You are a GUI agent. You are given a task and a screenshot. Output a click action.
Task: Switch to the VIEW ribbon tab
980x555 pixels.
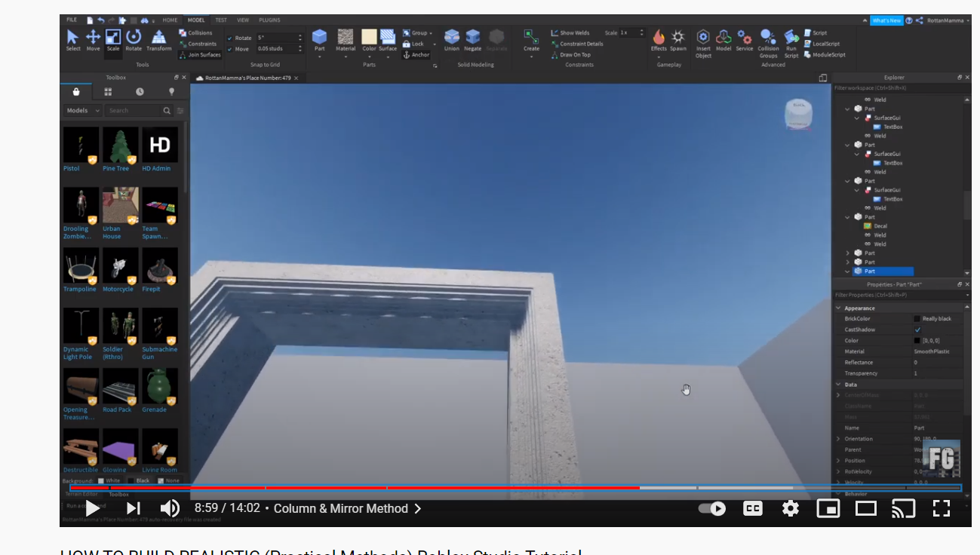[243, 20]
